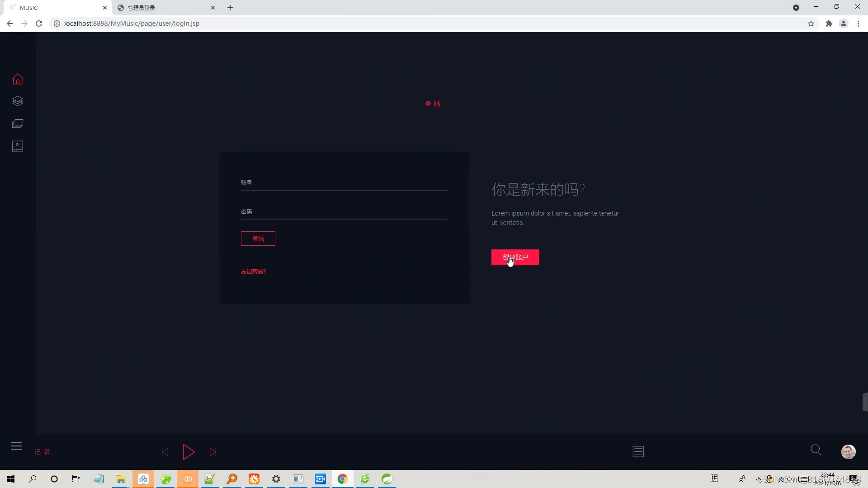Open the input method indicator in tray
This screenshot has height=488, width=868.
714,479
